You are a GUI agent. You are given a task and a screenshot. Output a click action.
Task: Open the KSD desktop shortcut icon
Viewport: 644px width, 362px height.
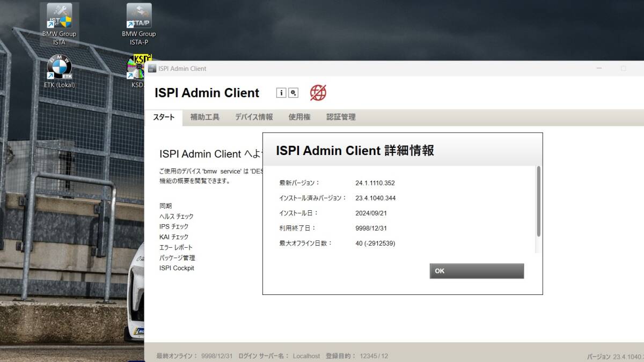click(x=138, y=71)
